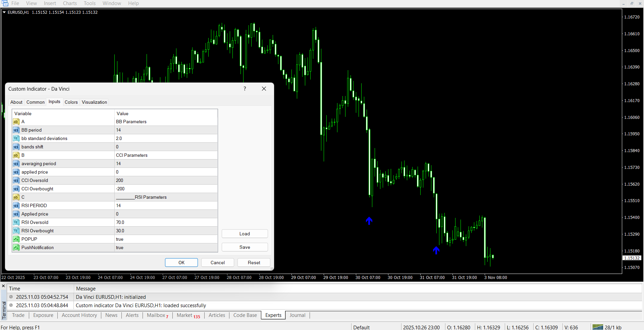
Task: Switch to the Journal terminal tab
Action: pos(297,315)
